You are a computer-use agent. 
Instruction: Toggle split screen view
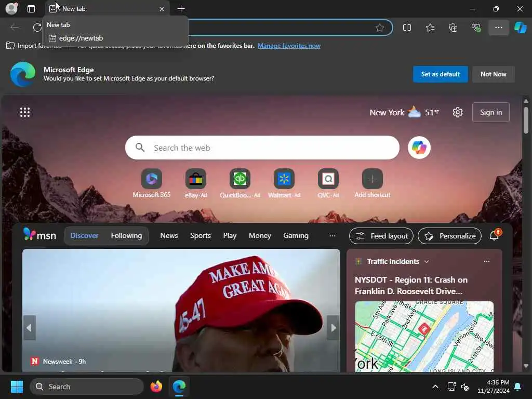coord(407,28)
